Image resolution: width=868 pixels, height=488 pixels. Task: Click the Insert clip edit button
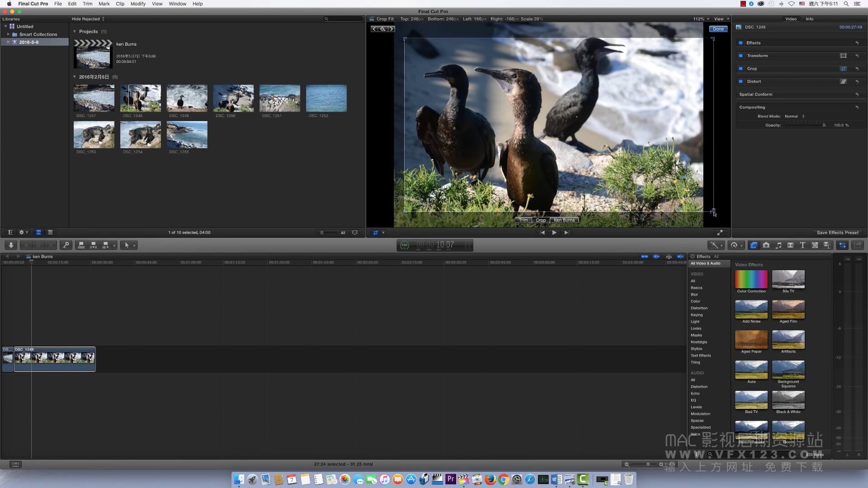coord(94,245)
